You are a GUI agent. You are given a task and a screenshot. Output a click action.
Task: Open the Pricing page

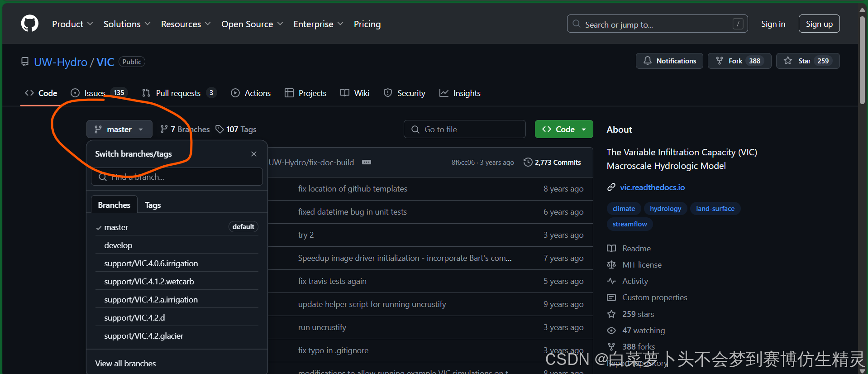(x=367, y=24)
